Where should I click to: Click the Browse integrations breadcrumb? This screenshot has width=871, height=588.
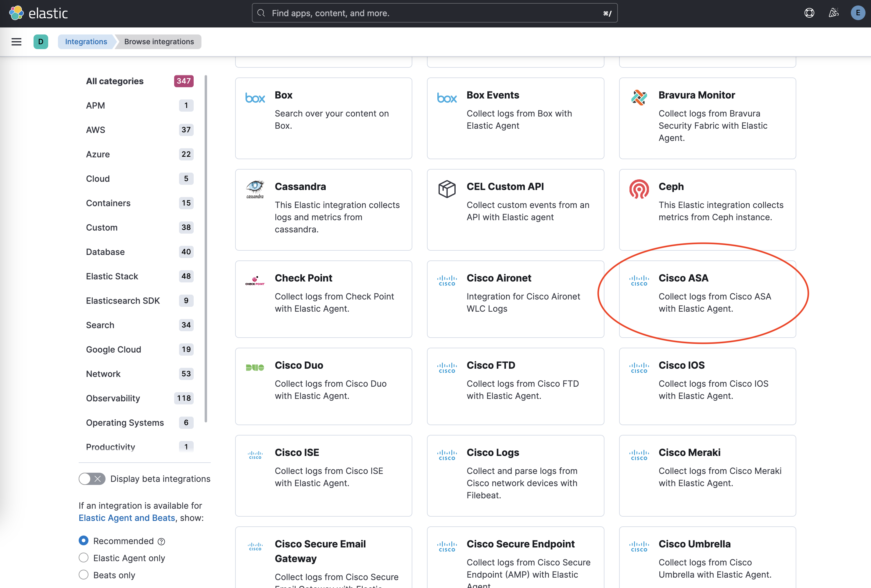pyautogui.click(x=158, y=41)
